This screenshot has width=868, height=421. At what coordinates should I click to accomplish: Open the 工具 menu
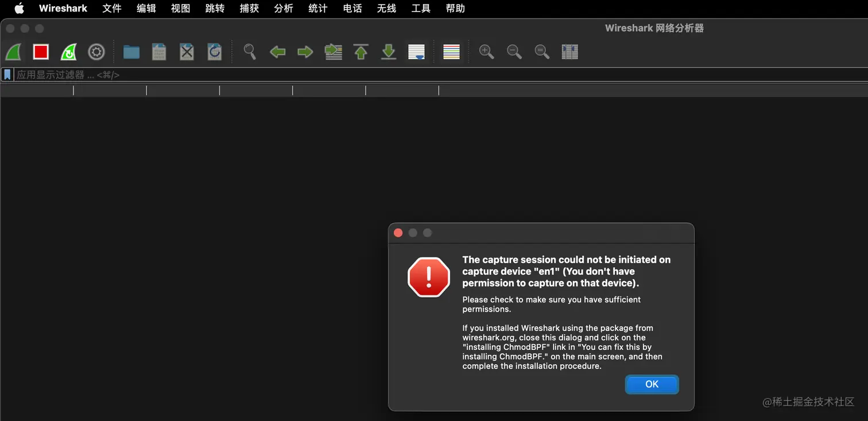421,9
